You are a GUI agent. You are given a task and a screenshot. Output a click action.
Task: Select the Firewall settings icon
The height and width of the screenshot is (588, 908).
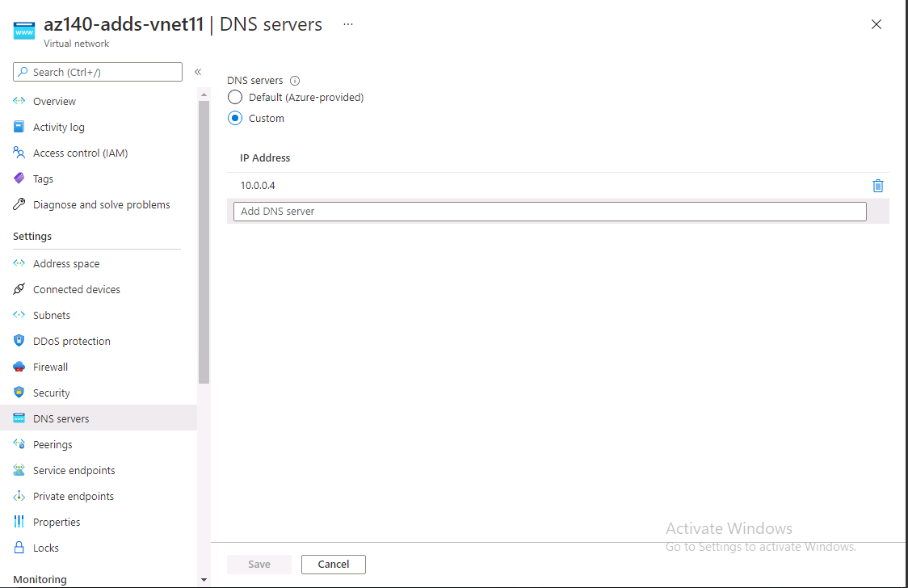19,367
